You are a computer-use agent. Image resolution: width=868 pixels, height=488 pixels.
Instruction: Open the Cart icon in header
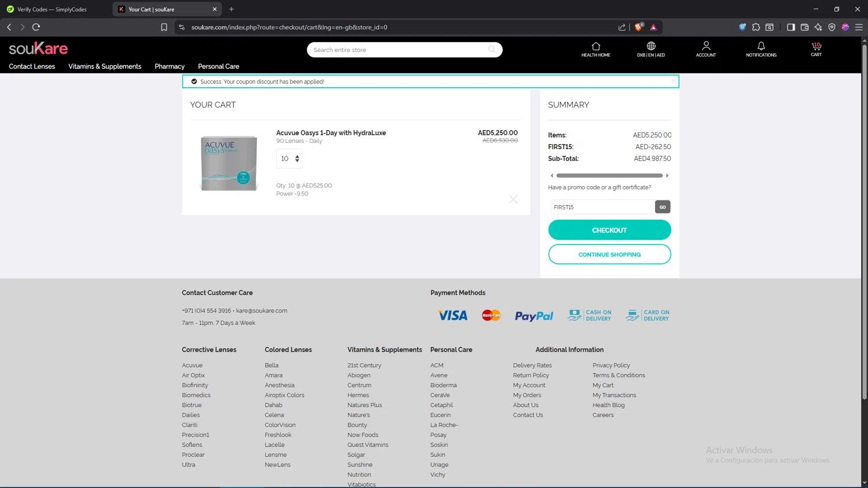coord(816,49)
